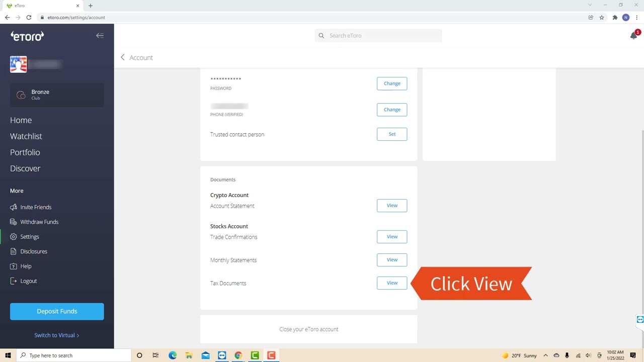Viewport: 644px width, 362px height.
Task: Click the Windows taskbar search box
Action: [73, 355]
